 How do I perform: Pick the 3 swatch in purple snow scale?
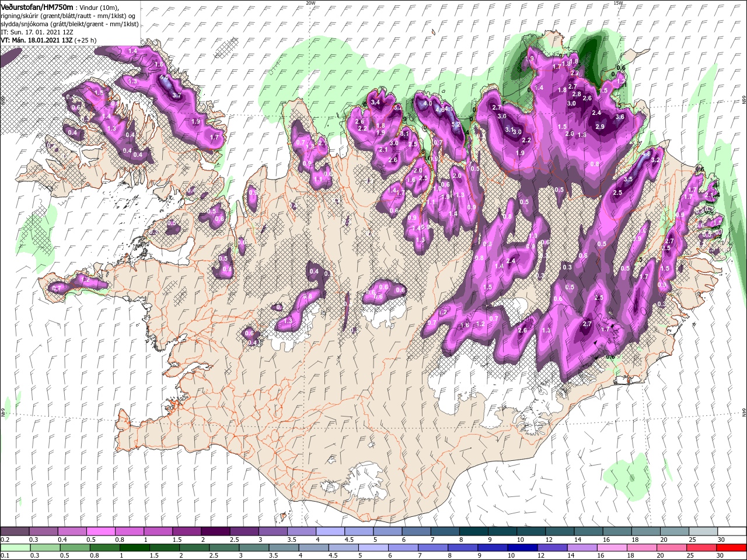273,531
